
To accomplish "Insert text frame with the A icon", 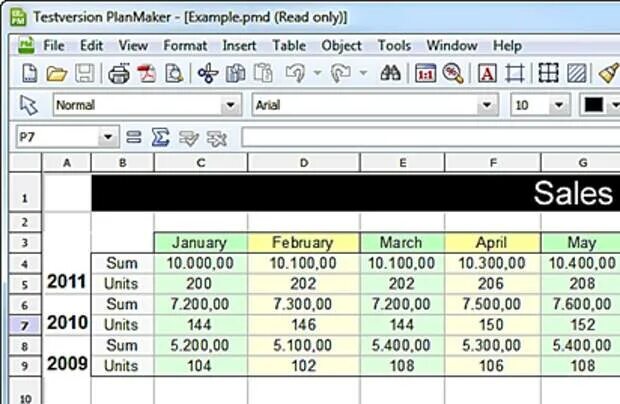I will (x=487, y=74).
